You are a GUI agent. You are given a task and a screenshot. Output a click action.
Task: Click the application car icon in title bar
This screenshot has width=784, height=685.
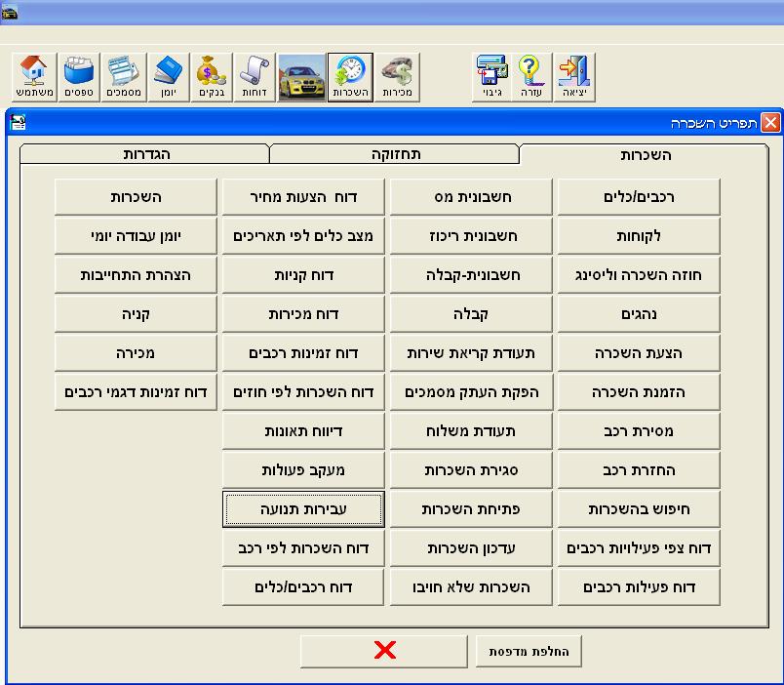9,12
